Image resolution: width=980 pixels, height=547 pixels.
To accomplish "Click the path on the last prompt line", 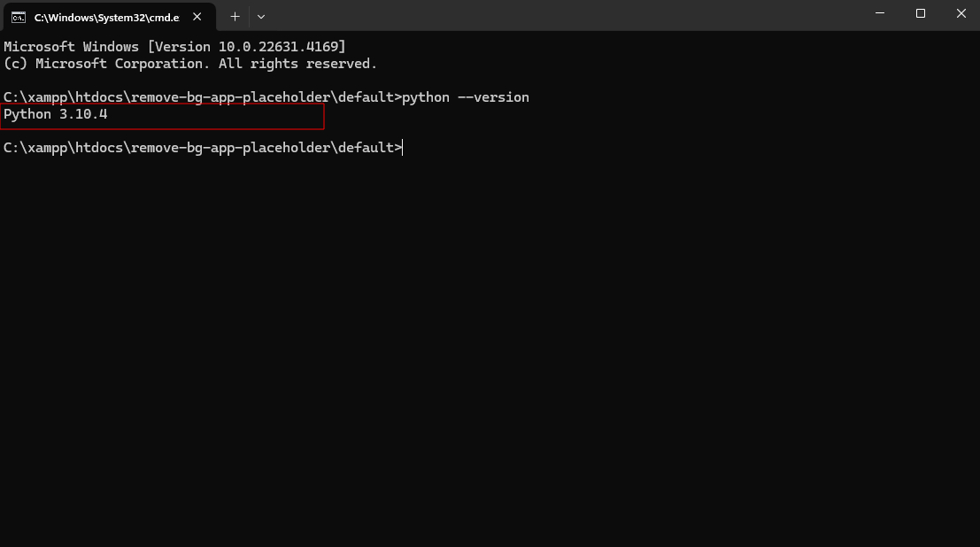I will [200, 148].
